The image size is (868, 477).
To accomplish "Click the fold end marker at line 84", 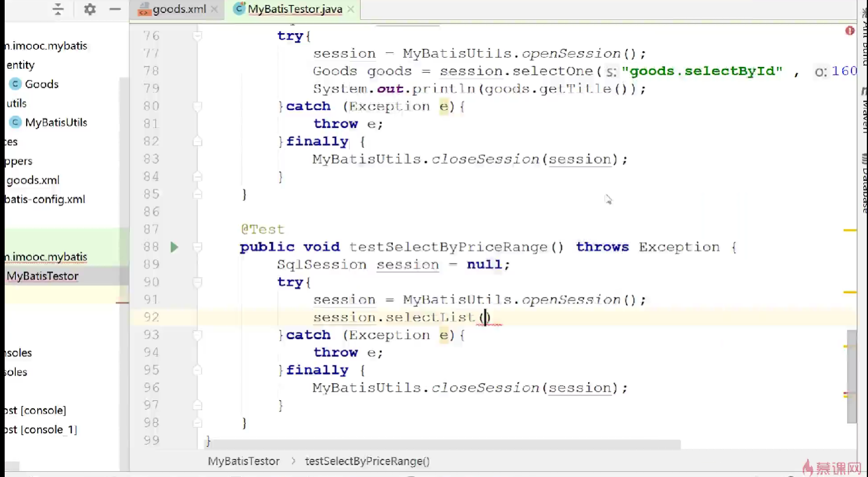I will coord(197,176).
